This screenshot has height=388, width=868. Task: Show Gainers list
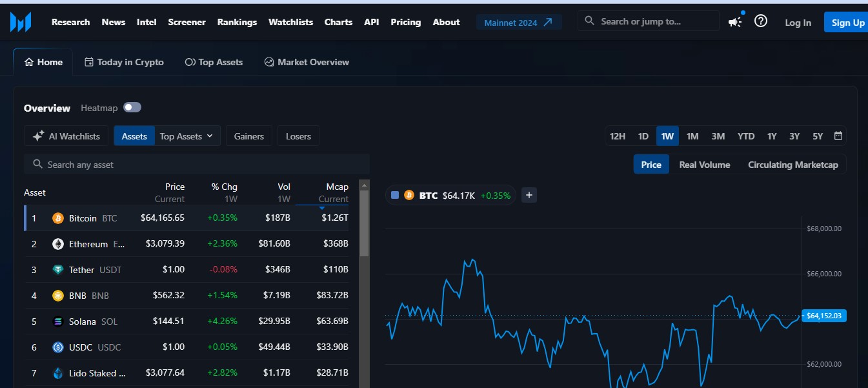click(x=249, y=136)
